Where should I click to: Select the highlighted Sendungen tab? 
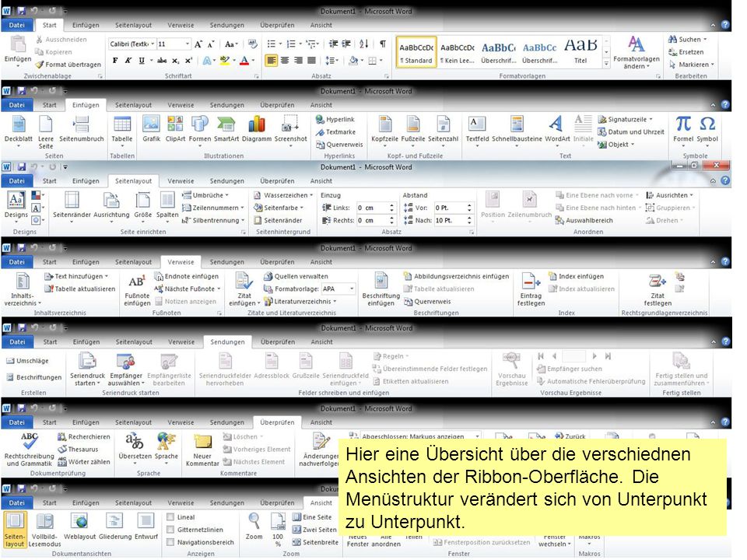(227, 342)
